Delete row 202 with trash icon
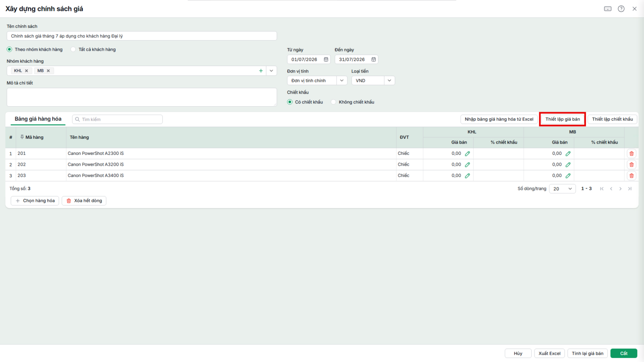This screenshot has height=362, width=644. coord(632,165)
